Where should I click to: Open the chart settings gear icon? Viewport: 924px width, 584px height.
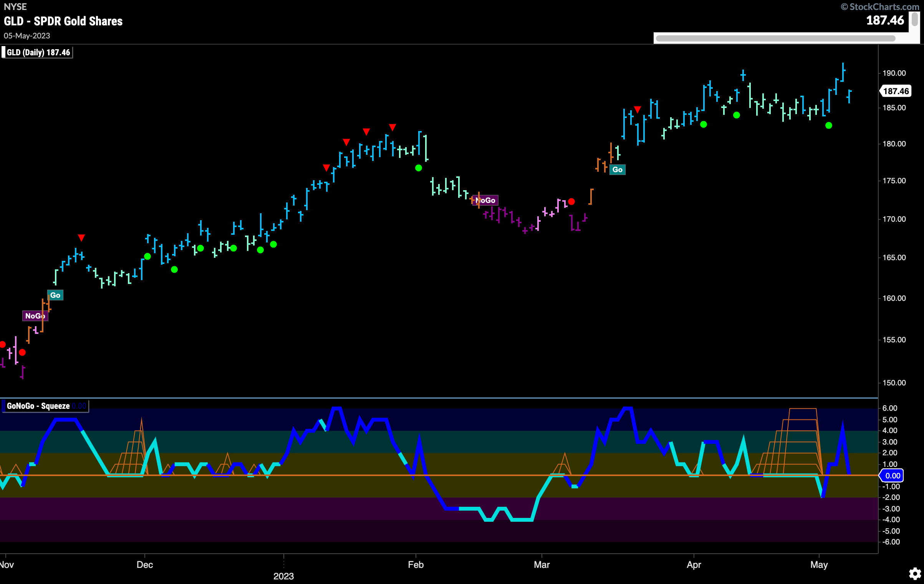click(x=915, y=574)
